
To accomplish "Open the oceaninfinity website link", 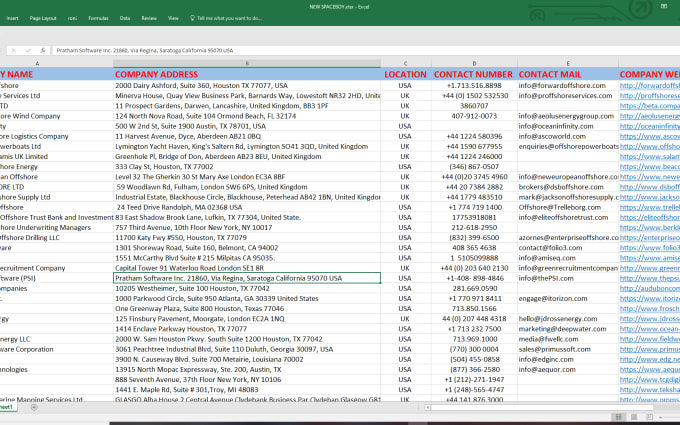I will click(650, 126).
